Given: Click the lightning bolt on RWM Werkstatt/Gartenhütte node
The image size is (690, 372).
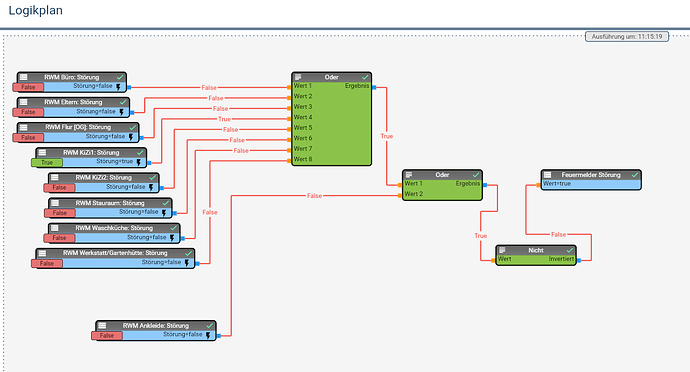Looking at the screenshot, I should (187, 263).
